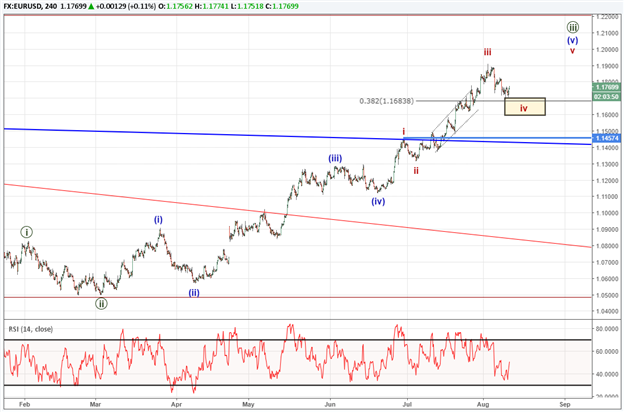Click the blue (iv) wave label
Image resolution: width=624 pixels, height=412 pixels.
point(378,201)
